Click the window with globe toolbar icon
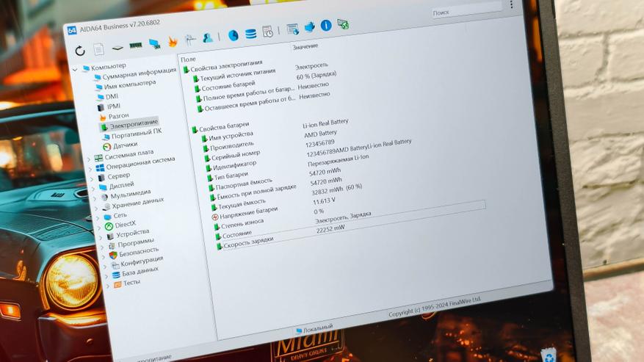This screenshot has width=644, height=362. coord(292,29)
